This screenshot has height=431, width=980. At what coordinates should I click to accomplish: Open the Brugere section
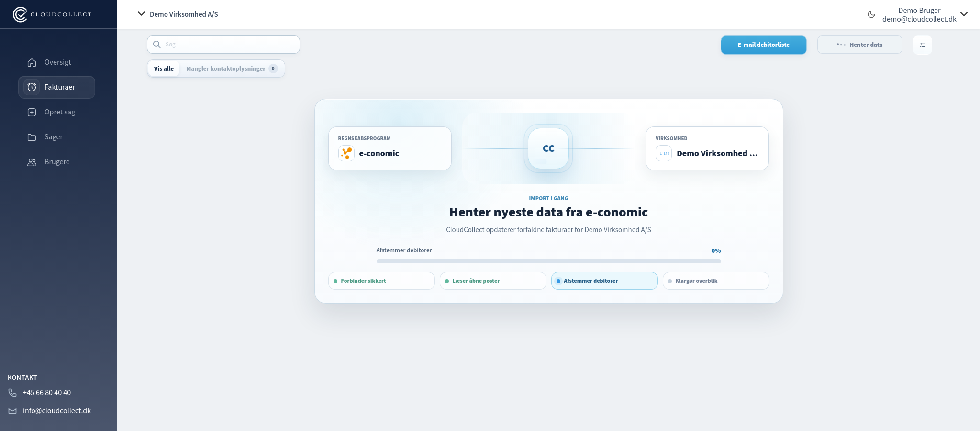(56, 162)
